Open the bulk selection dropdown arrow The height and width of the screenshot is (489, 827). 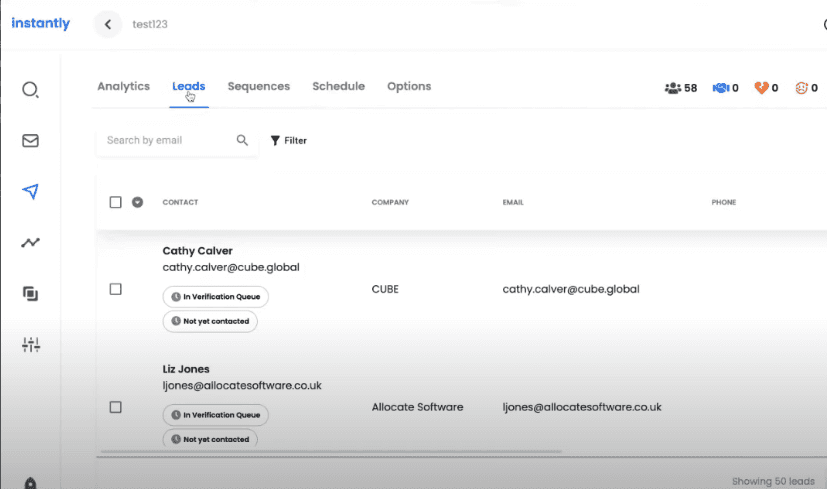pos(137,202)
